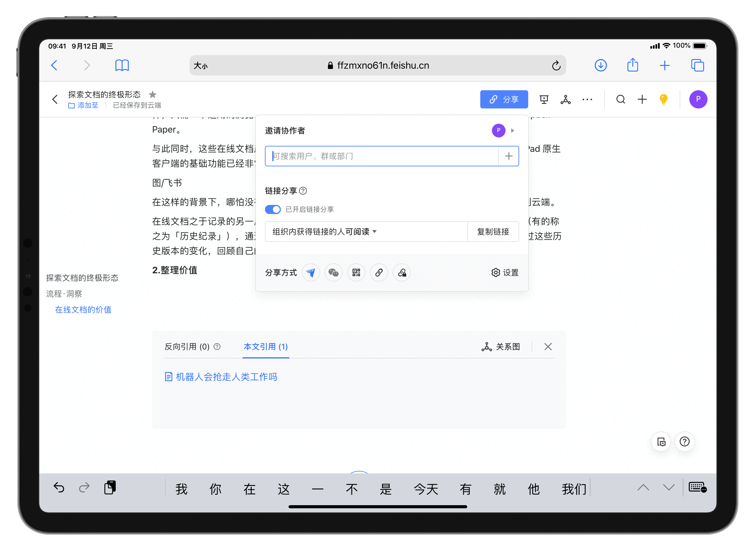This screenshot has height=552, width=756.
Task: Click 复制链接 button
Action: [x=493, y=232]
